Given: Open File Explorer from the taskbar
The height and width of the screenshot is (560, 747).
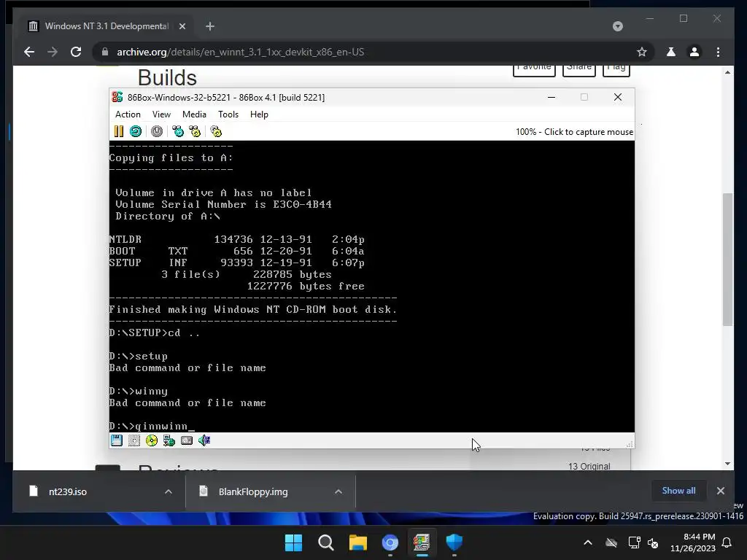Looking at the screenshot, I should [357, 542].
